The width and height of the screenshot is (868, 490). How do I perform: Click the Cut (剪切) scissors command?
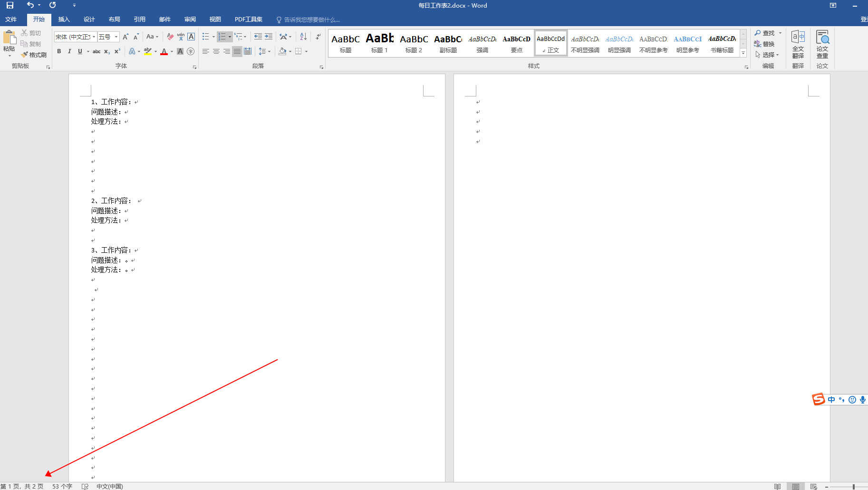pyautogui.click(x=31, y=33)
